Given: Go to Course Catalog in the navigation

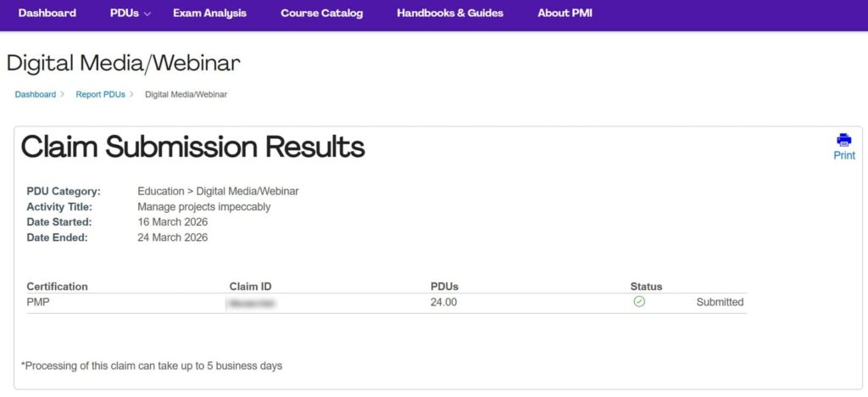Looking at the screenshot, I should point(321,14).
